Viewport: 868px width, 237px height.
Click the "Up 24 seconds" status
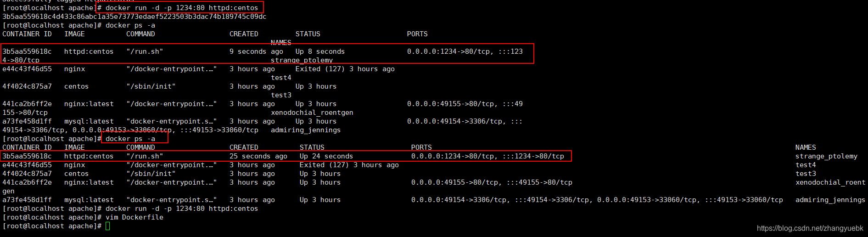point(326,156)
